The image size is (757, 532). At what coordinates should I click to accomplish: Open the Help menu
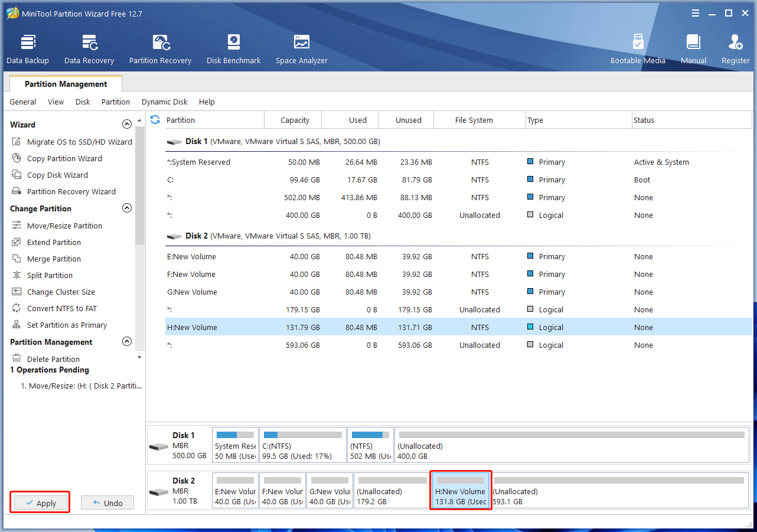pos(207,102)
